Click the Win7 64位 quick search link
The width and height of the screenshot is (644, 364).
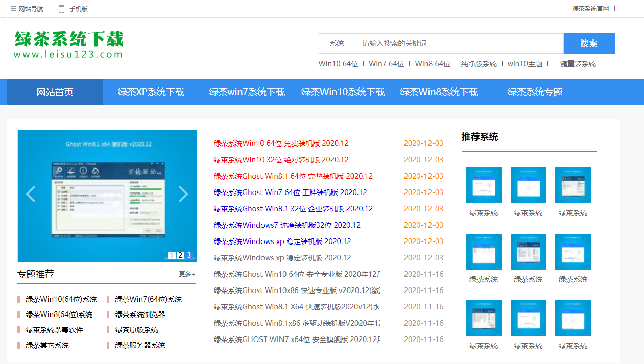point(386,64)
